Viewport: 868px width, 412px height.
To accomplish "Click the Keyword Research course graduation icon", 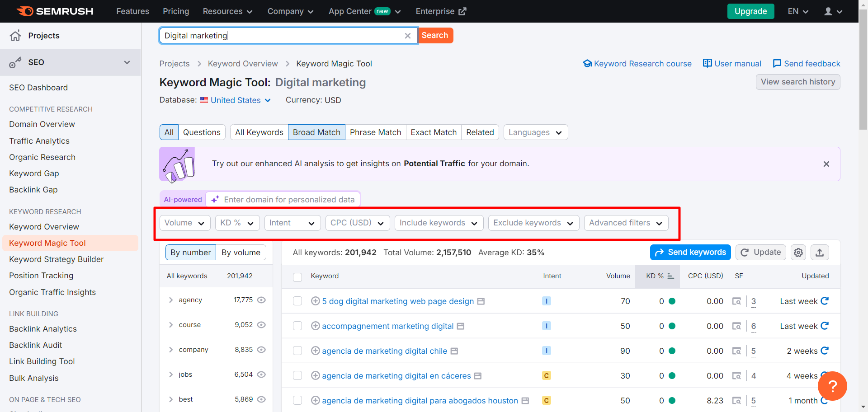I will click(587, 64).
